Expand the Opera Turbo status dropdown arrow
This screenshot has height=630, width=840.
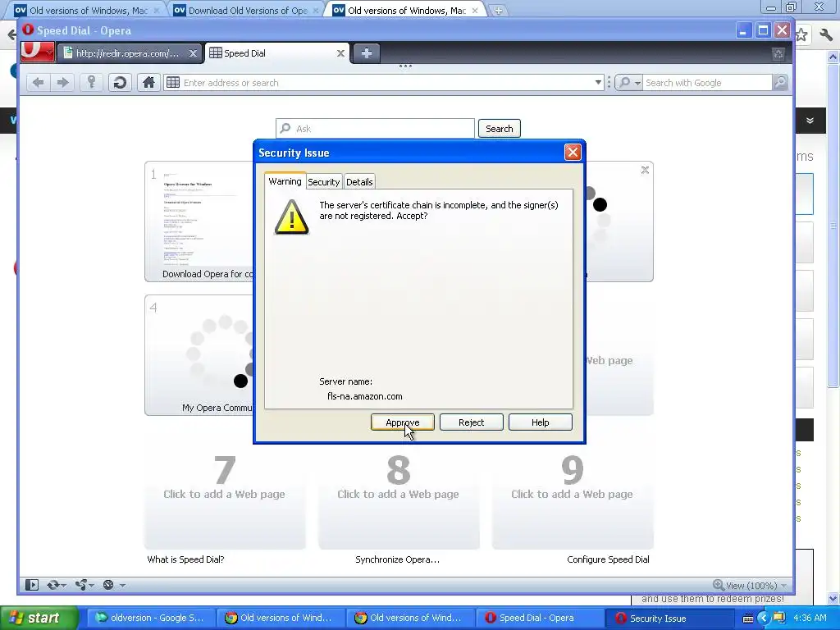[122, 586]
